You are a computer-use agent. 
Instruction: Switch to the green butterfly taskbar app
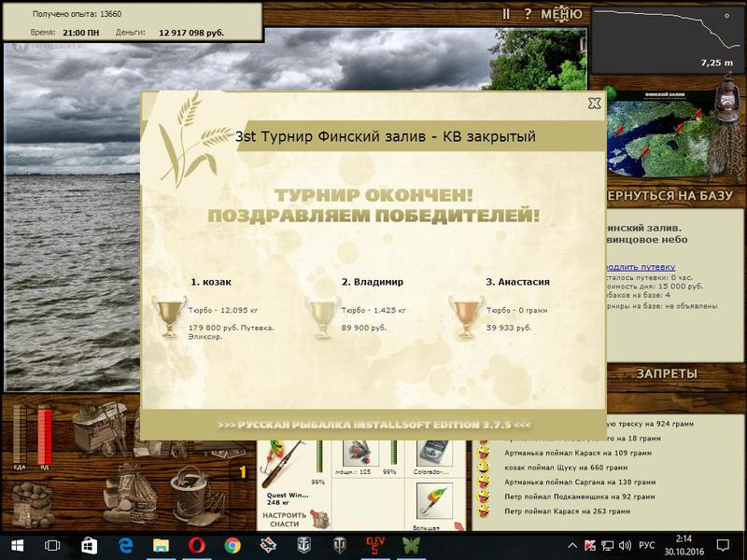(x=411, y=546)
